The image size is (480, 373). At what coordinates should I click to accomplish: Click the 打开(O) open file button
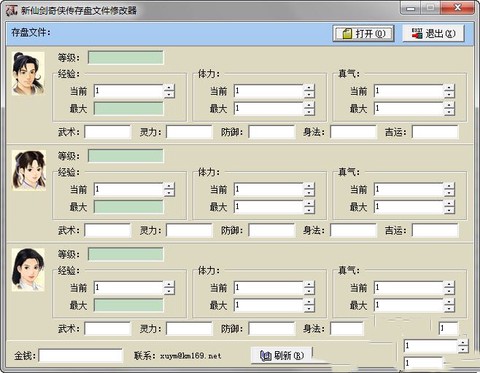pyautogui.click(x=363, y=33)
